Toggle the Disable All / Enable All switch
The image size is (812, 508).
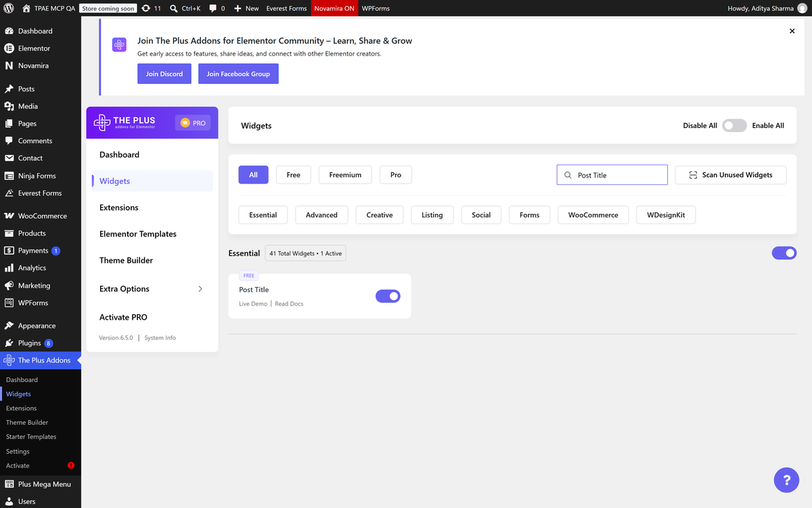734,125
